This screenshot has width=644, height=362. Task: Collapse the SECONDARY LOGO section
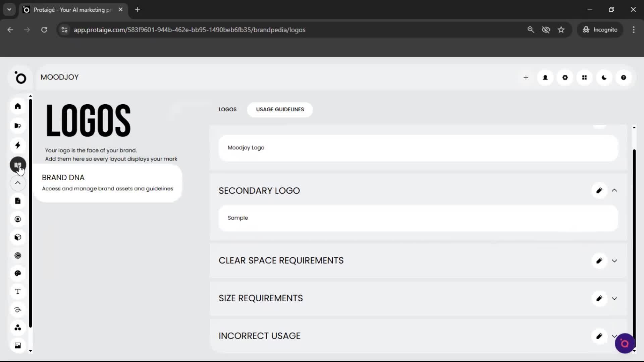tap(615, 190)
